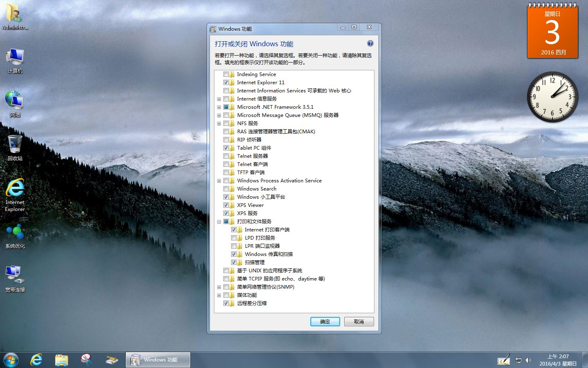The height and width of the screenshot is (368, 588).
Task: Check the LPD 打印服务 checkbox
Action: [x=234, y=238]
